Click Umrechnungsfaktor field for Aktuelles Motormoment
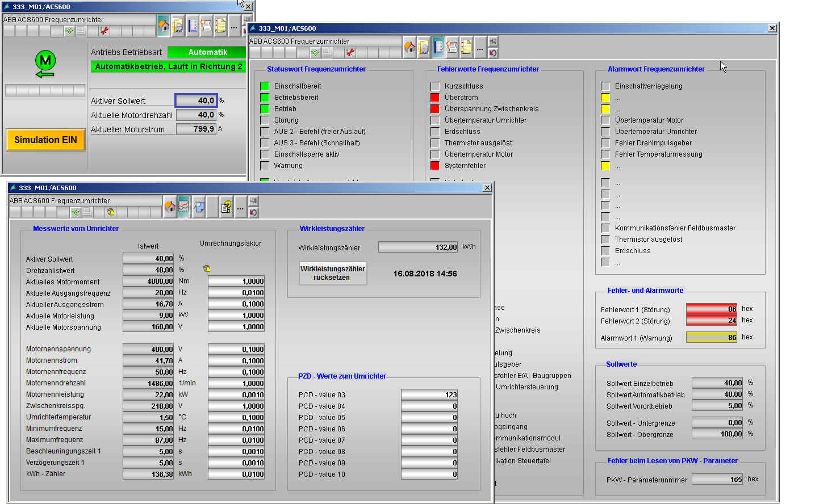This screenshot has width=836, height=504. (x=236, y=281)
